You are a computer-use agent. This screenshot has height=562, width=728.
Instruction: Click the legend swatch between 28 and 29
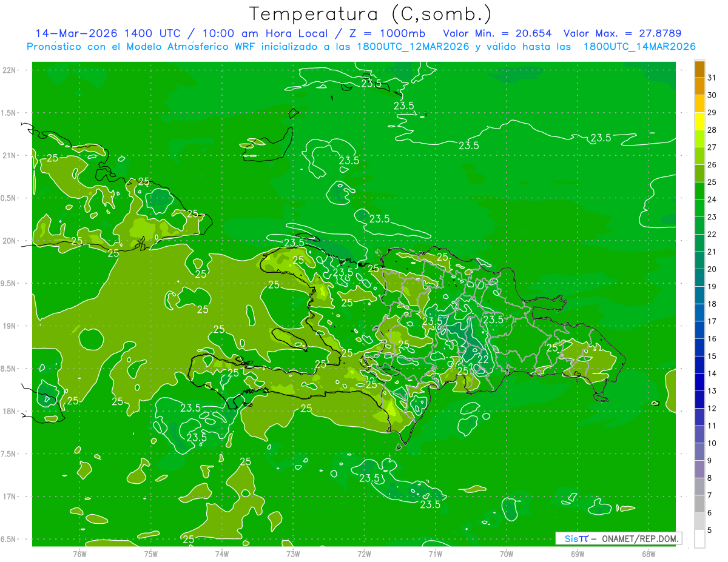[x=699, y=121]
